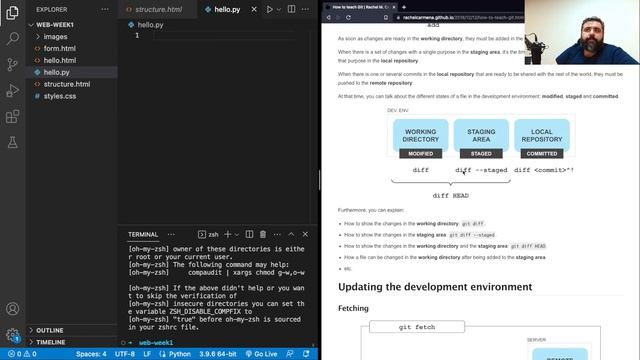Image resolution: width=640 pixels, height=360 pixels.
Task: Close the hello.py editor tab
Action: [254, 9]
